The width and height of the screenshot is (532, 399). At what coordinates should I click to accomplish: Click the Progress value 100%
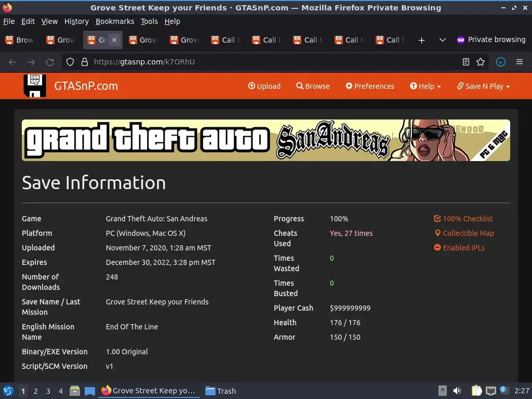pos(339,219)
